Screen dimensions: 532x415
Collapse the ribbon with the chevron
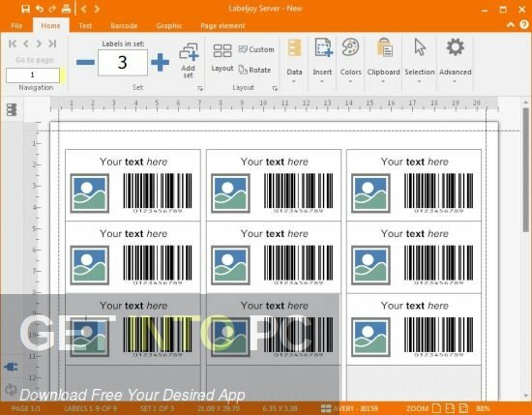[x=511, y=25]
